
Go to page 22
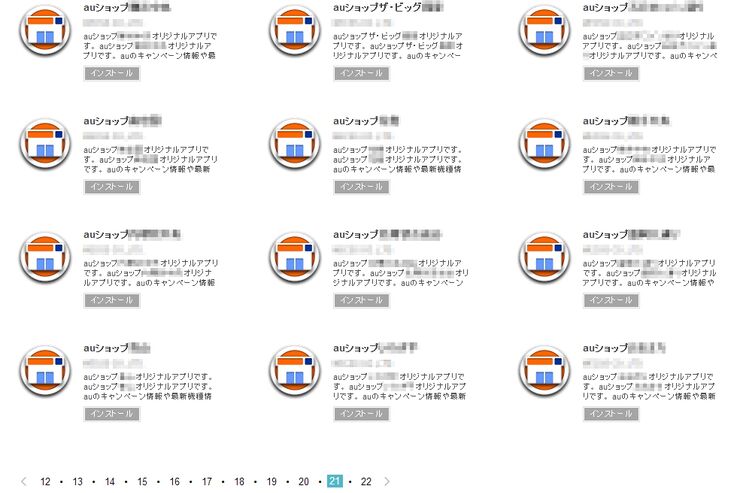point(366,482)
